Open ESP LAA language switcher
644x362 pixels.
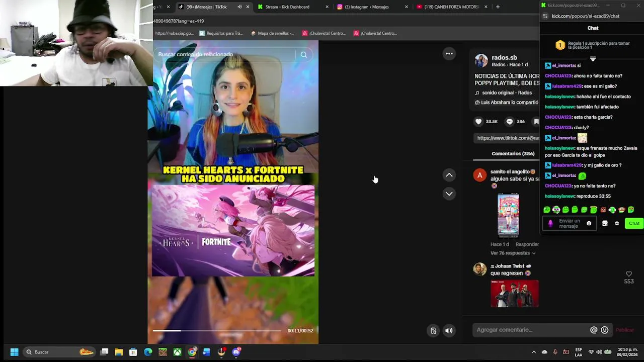click(579, 352)
